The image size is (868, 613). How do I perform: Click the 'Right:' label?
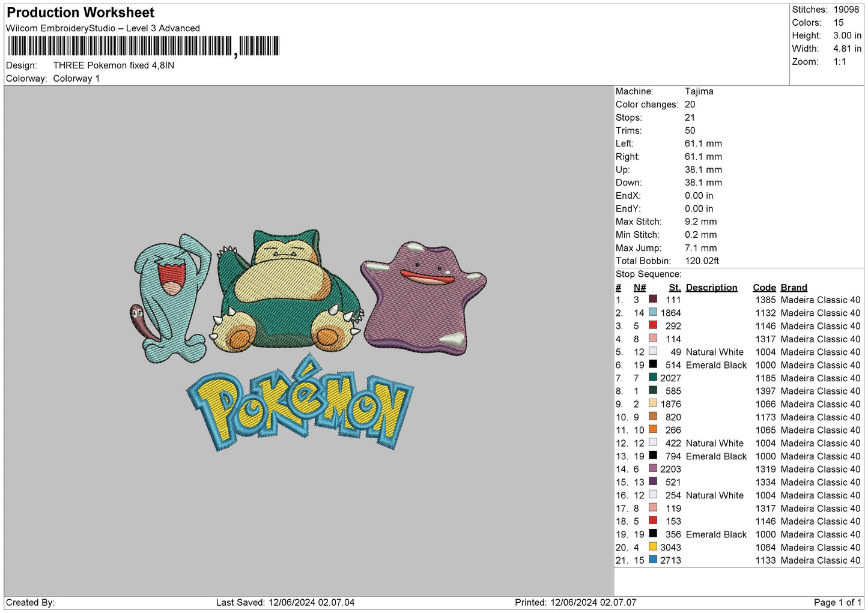tap(628, 157)
